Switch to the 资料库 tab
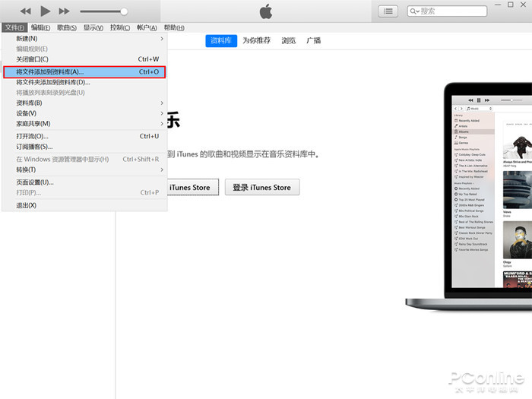This screenshot has width=532, height=399. point(221,41)
